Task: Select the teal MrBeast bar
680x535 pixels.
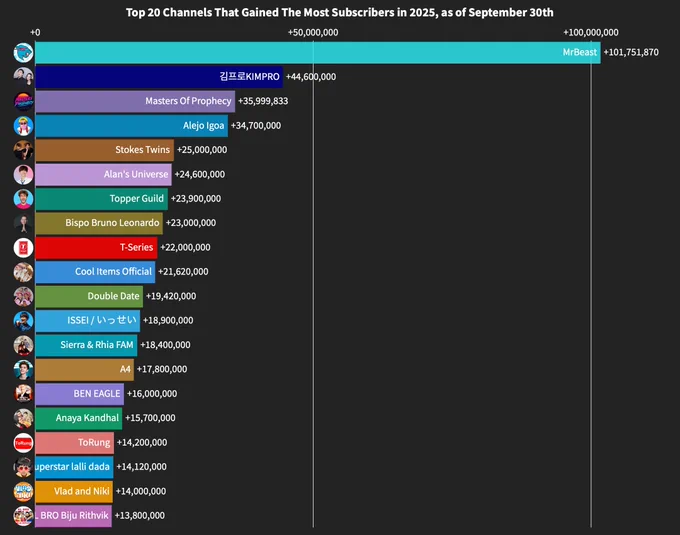Action: (x=318, y=52)
